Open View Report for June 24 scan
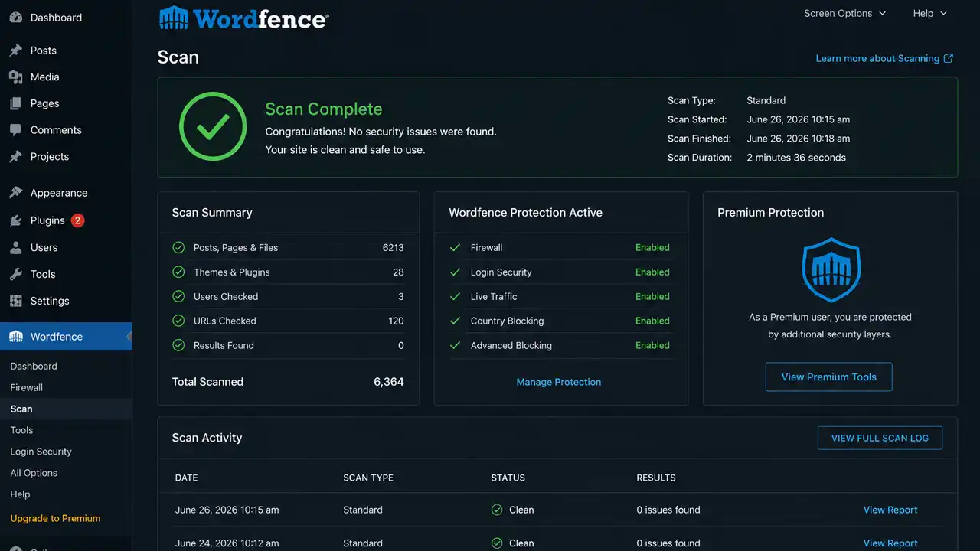The height and width of the screenshot is (551, 980). coord(890,543)
